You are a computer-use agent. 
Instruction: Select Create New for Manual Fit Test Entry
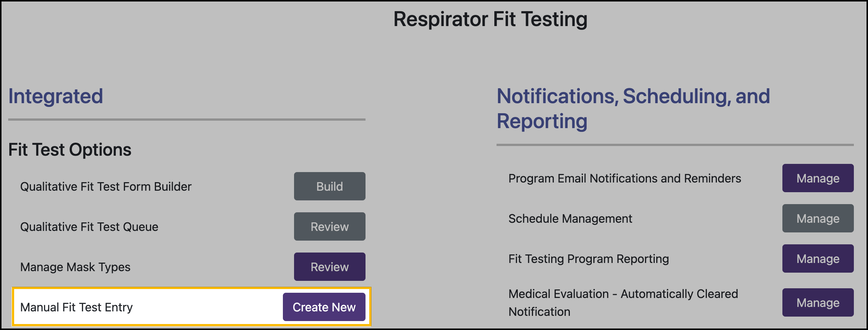[x=324, y=307]
